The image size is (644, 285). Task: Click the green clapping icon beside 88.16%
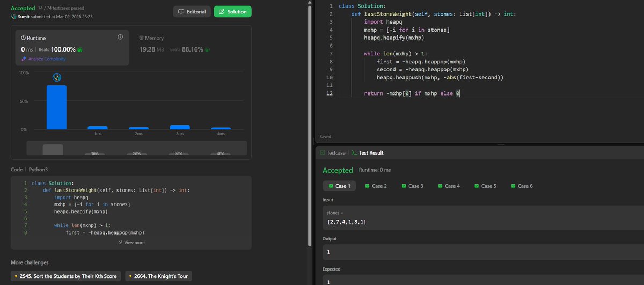207,49
